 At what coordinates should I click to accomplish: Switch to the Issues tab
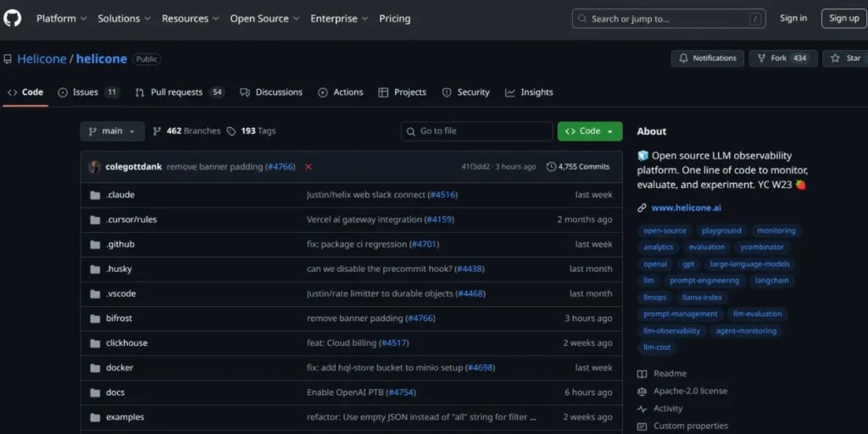pyautogui.click(x=86, y=92)
